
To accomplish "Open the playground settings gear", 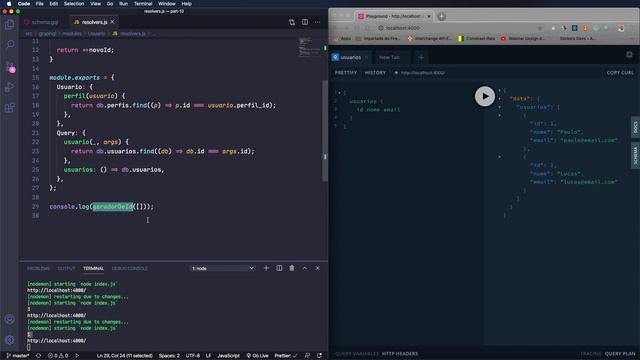I will (629, 55).
